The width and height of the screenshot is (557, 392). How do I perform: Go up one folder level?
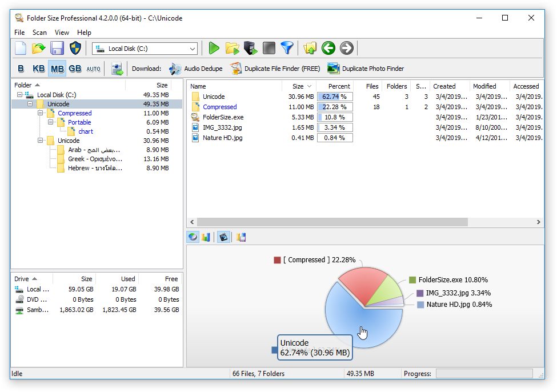(310, 49)
